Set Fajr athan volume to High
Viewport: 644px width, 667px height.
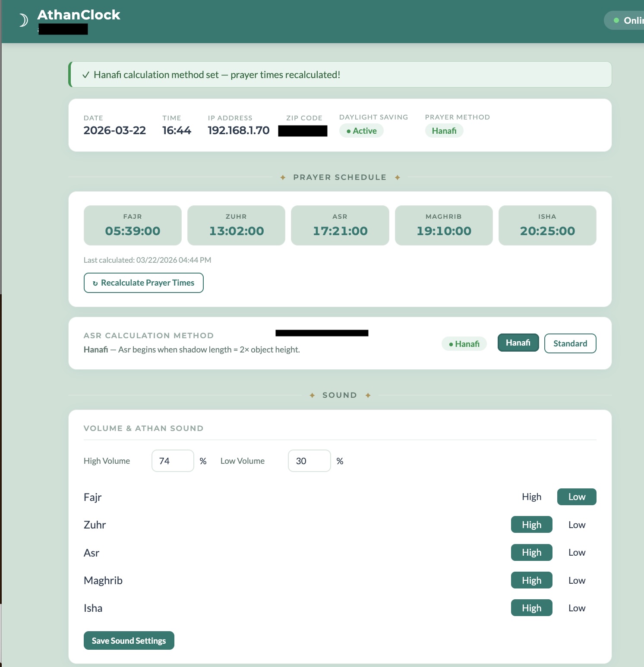pyautogui.click(x=531, y=497)
